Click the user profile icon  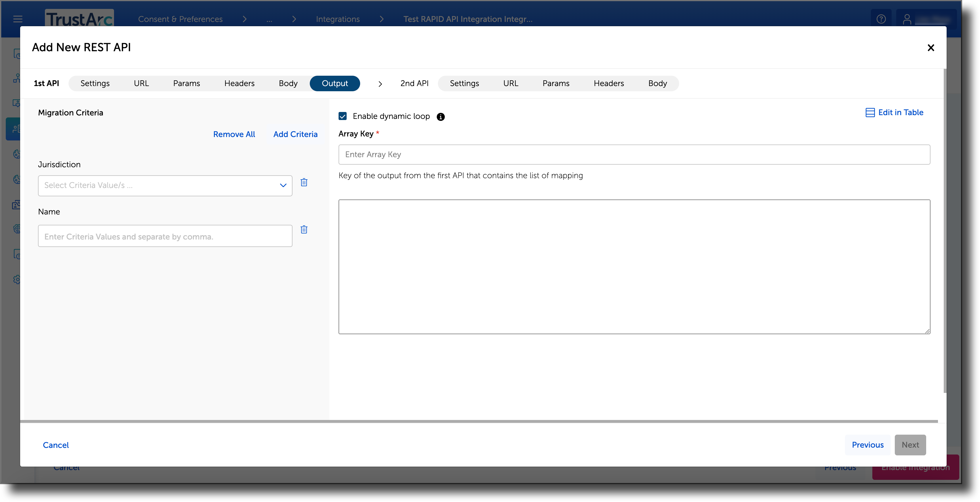tap(907, 19)
